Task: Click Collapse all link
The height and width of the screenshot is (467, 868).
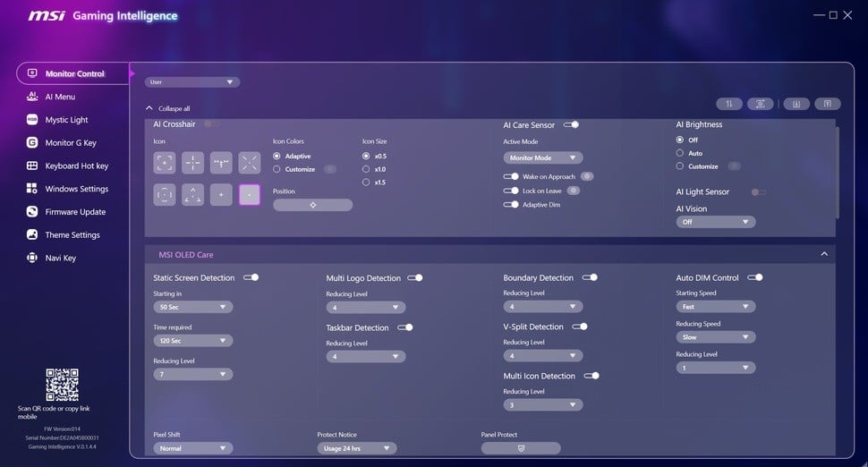Action: (x=168, y=108)
